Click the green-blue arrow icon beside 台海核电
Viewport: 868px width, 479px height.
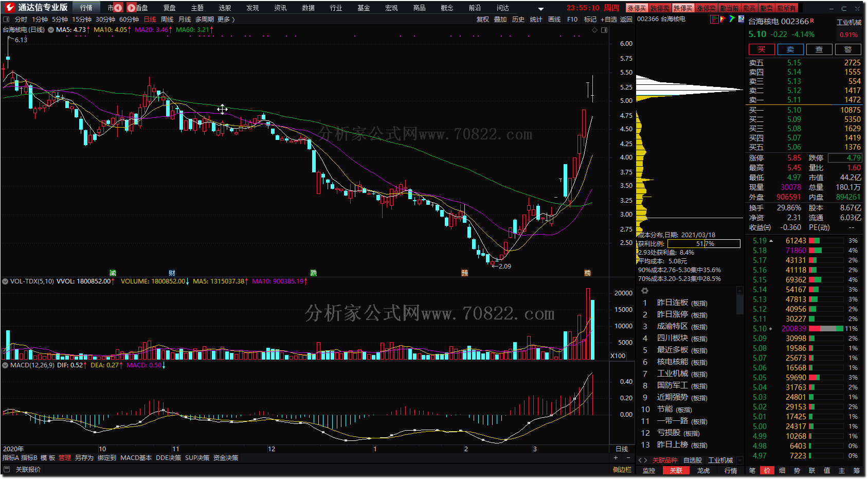[x=732, y=19]
